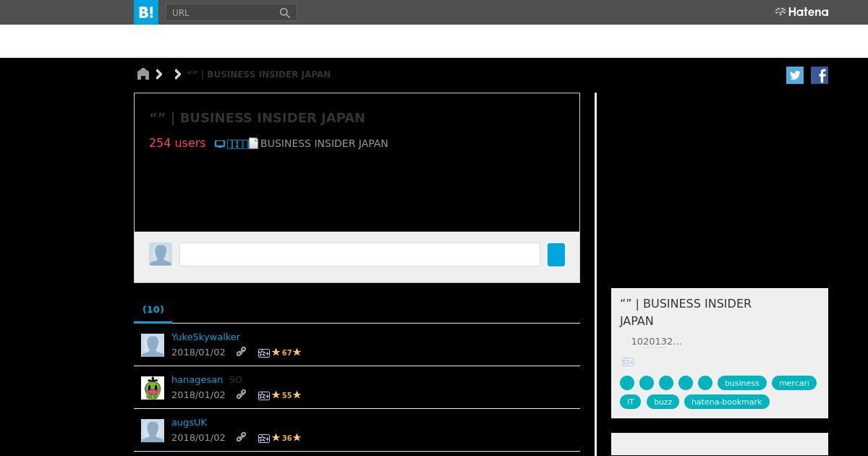The width and height of the screenshot is (868, 456).
Task: Open the Hatena Bookmark B! logo
Action: (x=146, y=12)
